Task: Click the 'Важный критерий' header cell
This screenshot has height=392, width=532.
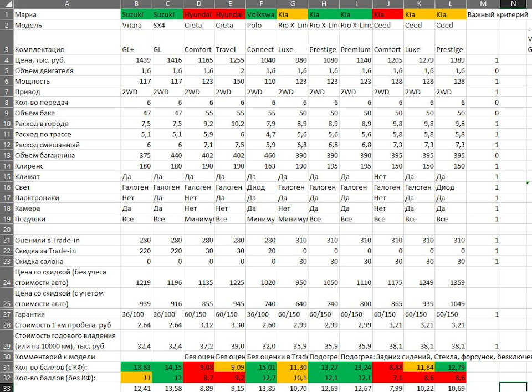Action: [498, 14]
